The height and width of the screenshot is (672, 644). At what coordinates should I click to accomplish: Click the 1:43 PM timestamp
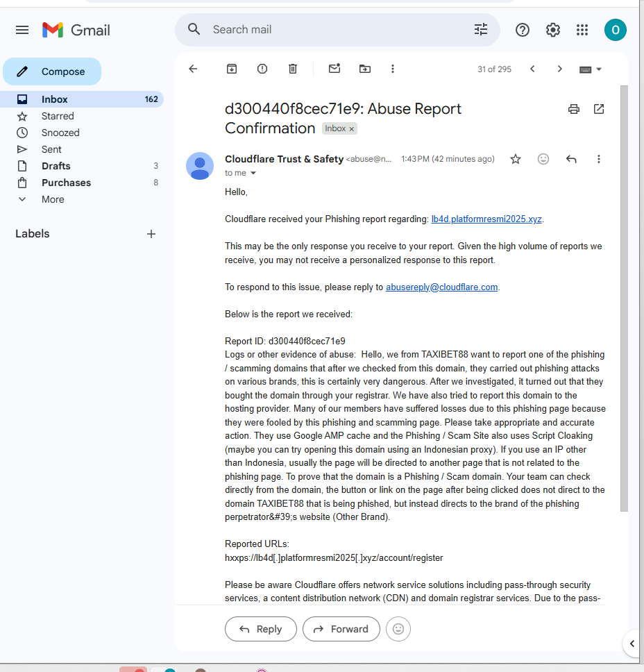pyautogui.click(x=448, y=159)
